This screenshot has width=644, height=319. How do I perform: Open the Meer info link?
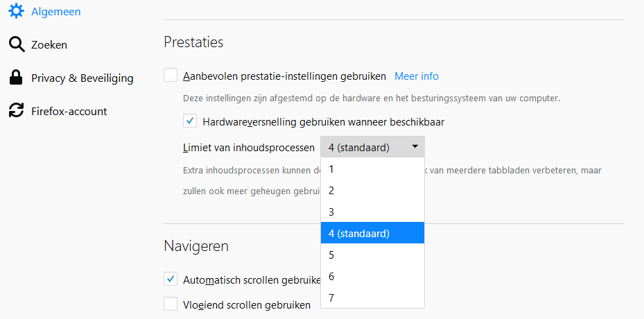417,76
